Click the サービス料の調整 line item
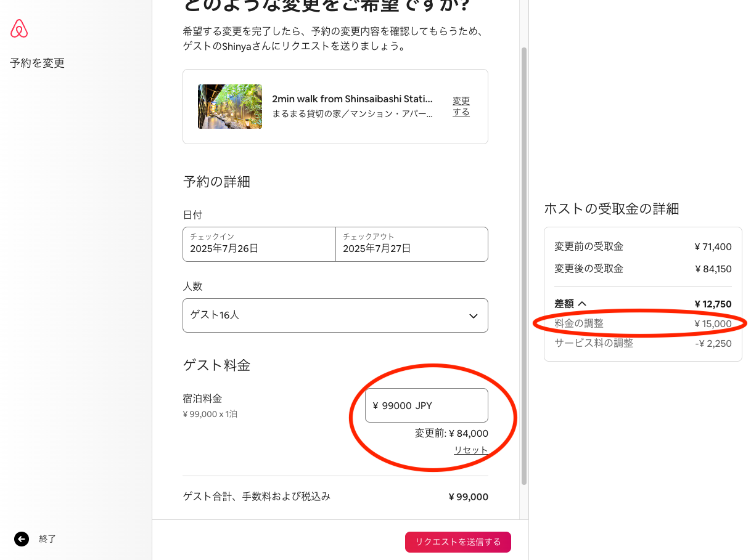The image size is (751, 560). click(594, 343)
